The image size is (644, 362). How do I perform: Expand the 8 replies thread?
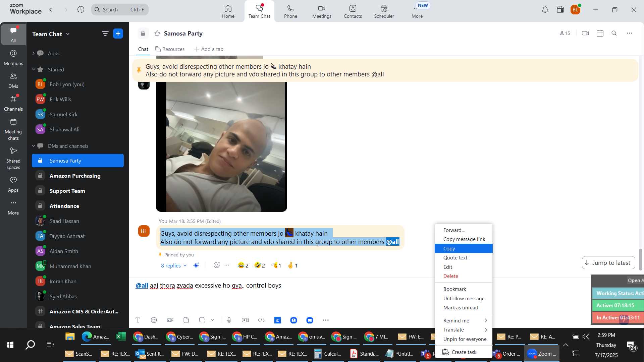pos(174,265)
